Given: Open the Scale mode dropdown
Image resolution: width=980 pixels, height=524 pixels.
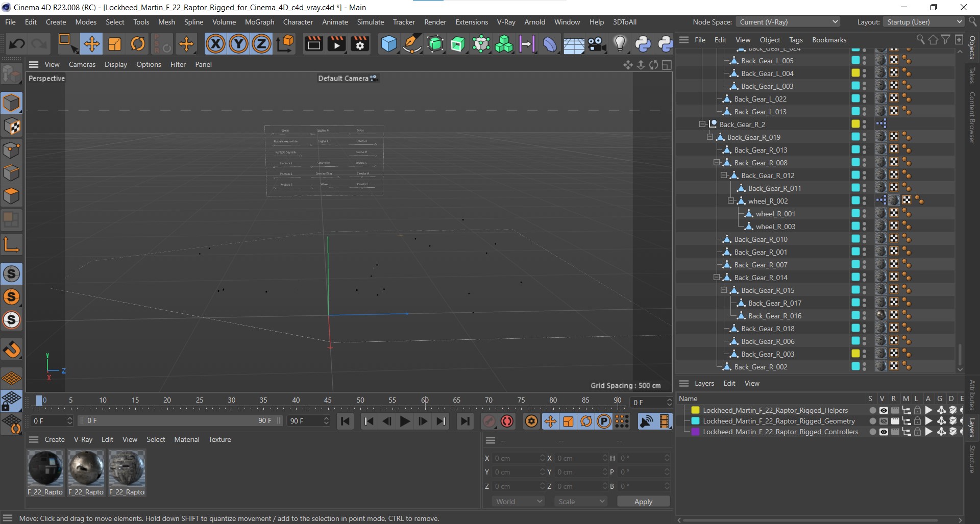Looking at the screenshot, I should click(x=581, y=502).
